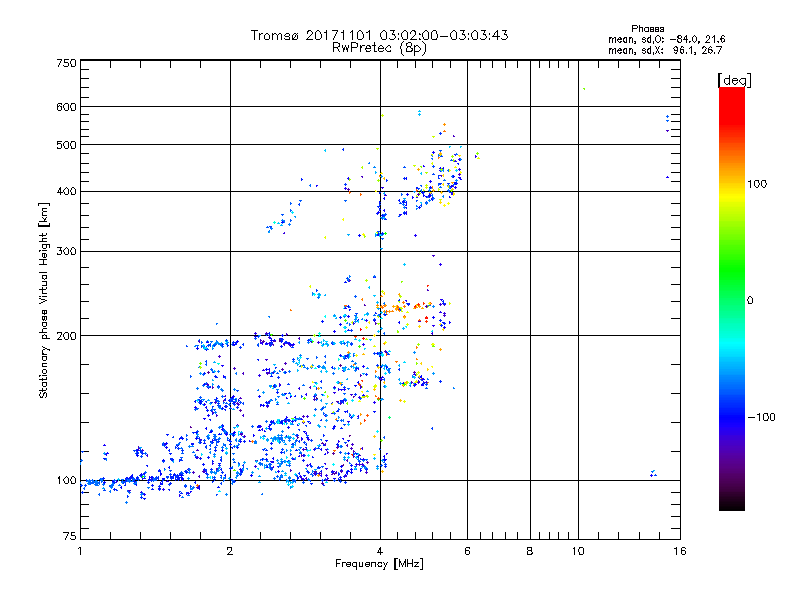The height and width of the screenshot is (600, 800).
Task: Click the 'mean, sd,O: -84.0, 21.6' line
Action: (x=666, y=39)
